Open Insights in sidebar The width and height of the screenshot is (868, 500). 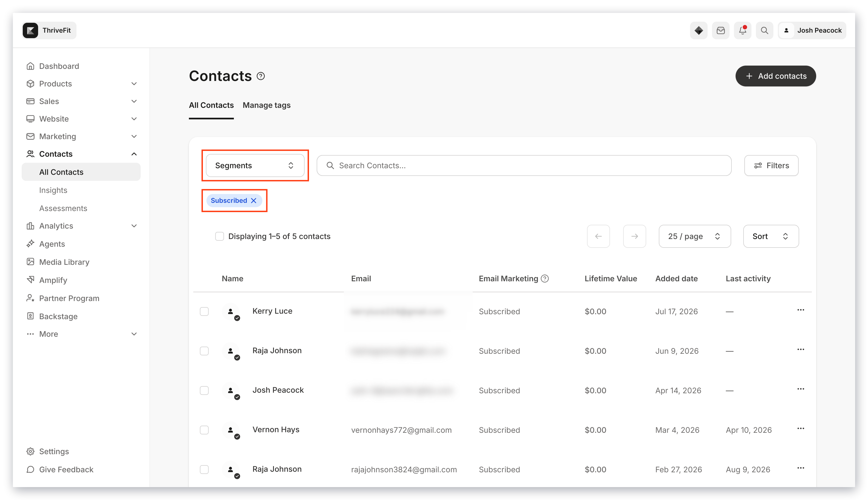(x=53, y=190)
